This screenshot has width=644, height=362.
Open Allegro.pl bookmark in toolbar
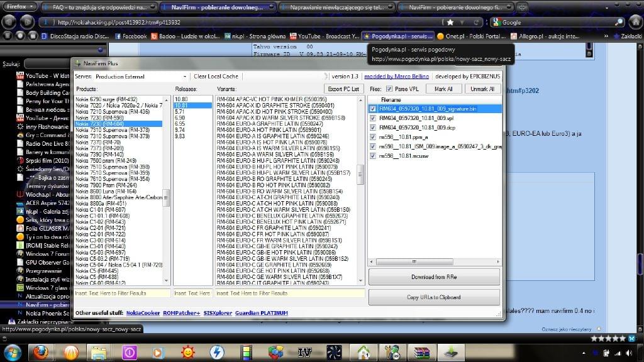click(x=545, y=36)
